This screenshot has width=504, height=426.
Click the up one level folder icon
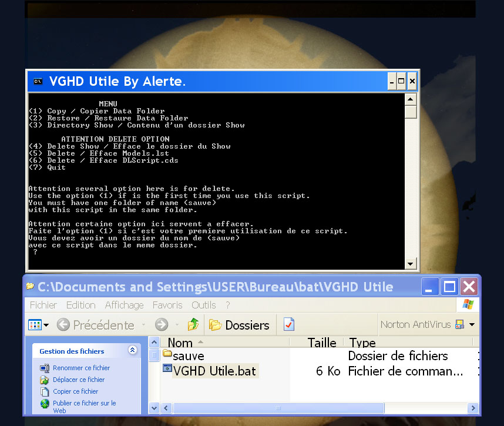193,325
